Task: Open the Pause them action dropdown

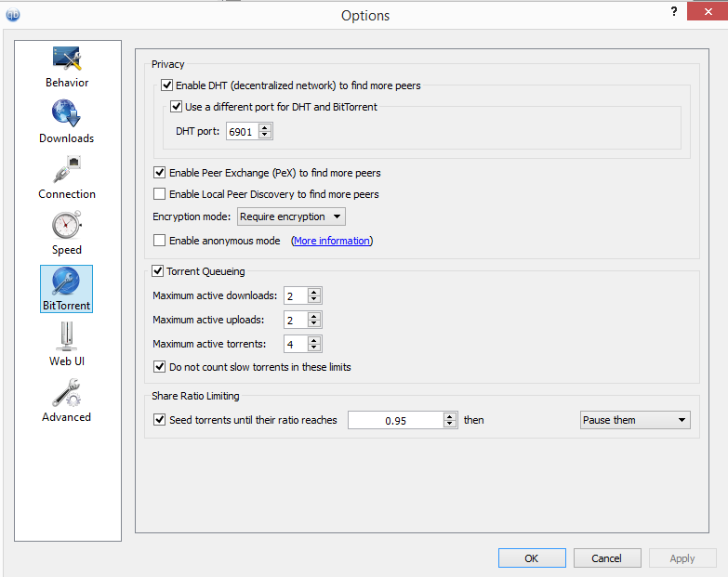Action: pyautogui.click(x=635, y=420)
